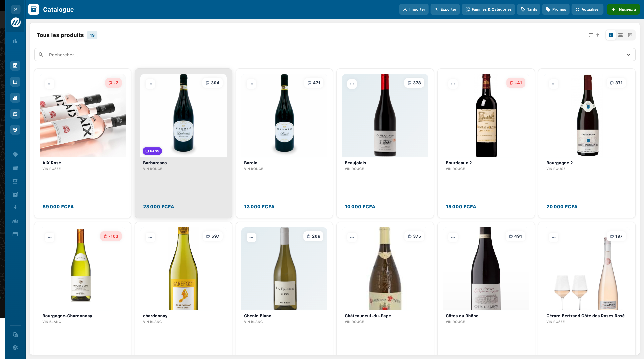The height and width of the screenshot is (359, 644).
Task: Click the 19 products count badge
Action: (x=92, y=35)
